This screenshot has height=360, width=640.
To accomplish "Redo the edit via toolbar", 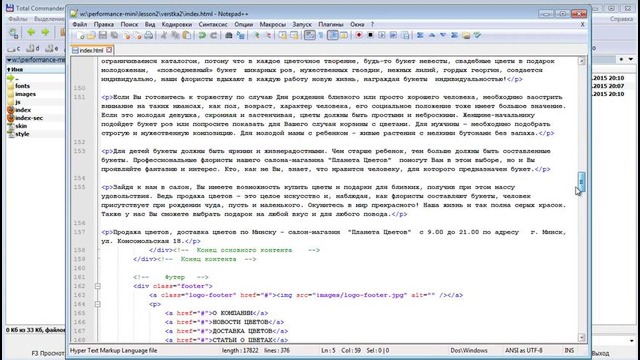I will [213, 35].
